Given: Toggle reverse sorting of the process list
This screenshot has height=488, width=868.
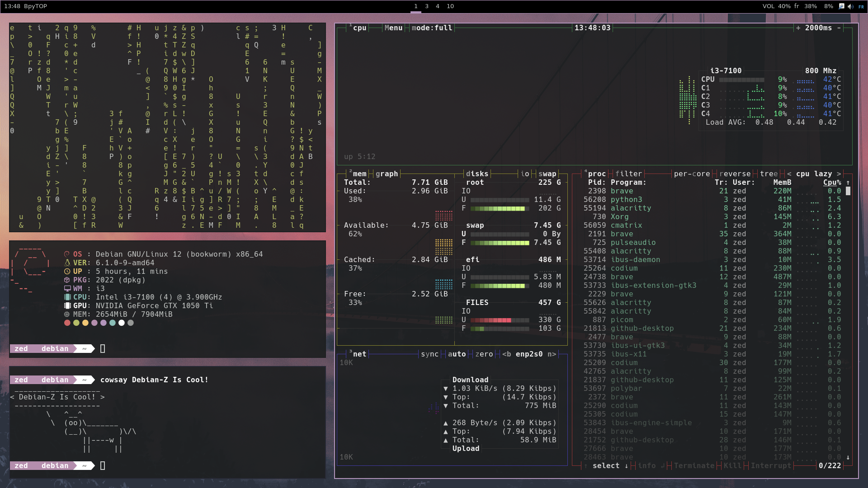Looking at the screenshot, I should [736, 174].
